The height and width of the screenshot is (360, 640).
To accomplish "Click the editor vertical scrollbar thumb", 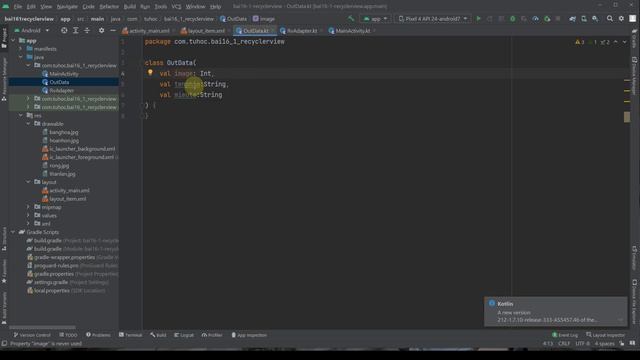I will [x=627, y=117].
